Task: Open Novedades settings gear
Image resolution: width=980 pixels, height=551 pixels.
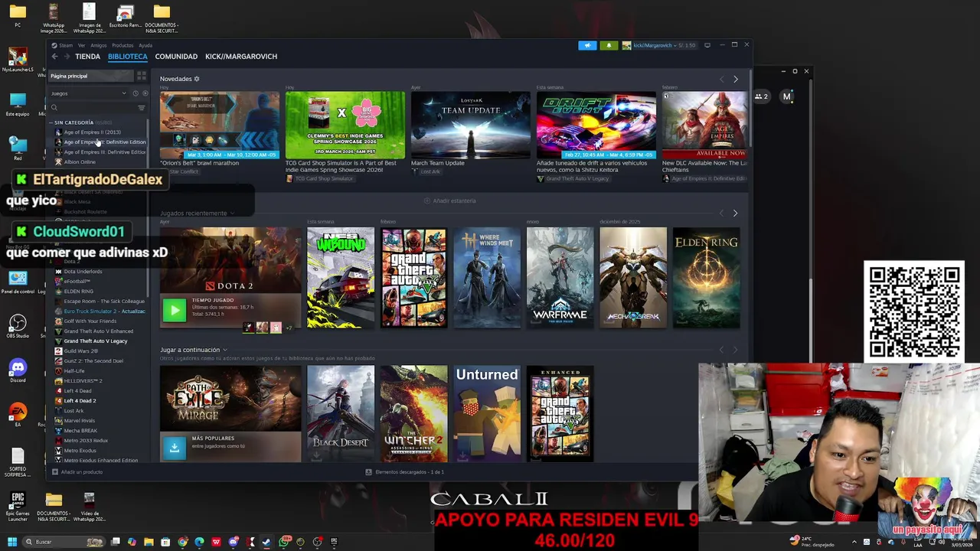Action: (197, 79)
